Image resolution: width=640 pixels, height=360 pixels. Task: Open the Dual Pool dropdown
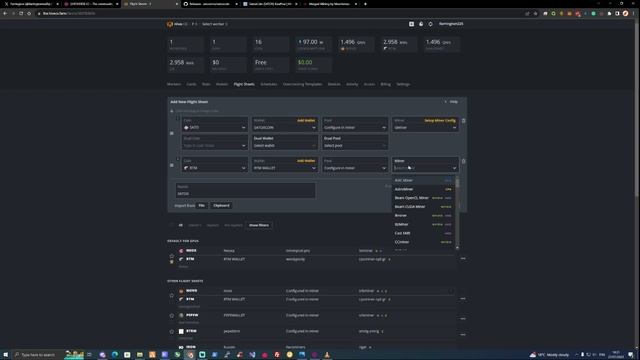[355, 142]
